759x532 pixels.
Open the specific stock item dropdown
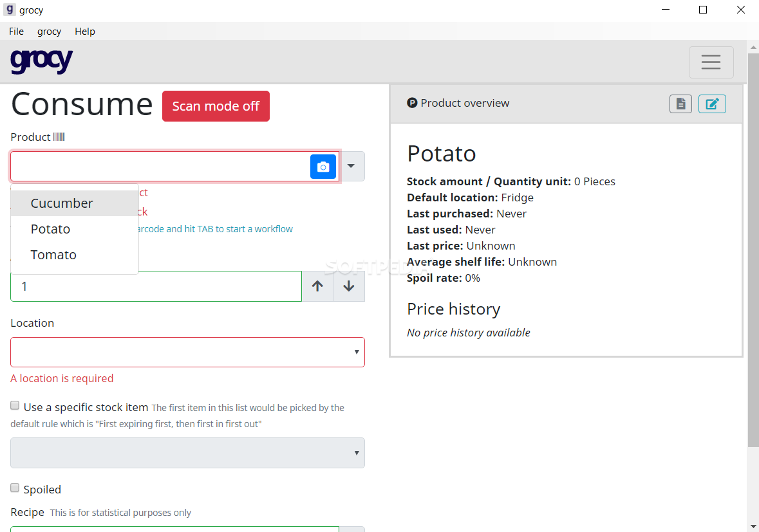187,453
